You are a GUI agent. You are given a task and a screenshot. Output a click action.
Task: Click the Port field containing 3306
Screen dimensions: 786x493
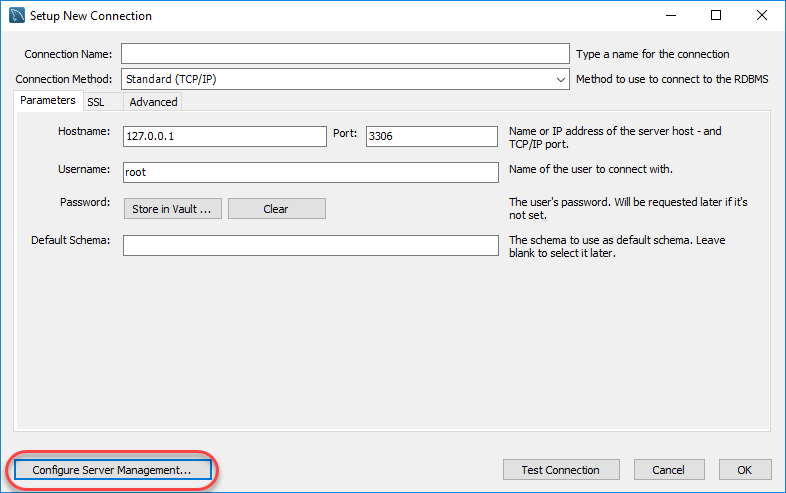pos(431,137)
